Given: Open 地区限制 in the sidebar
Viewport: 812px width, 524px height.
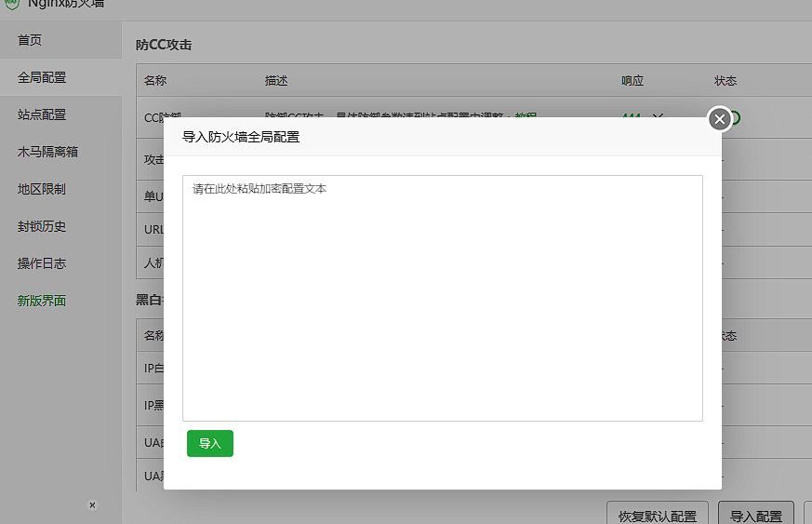Looking at the screenshot, I should pyautogui.click(x=42, y=189).
